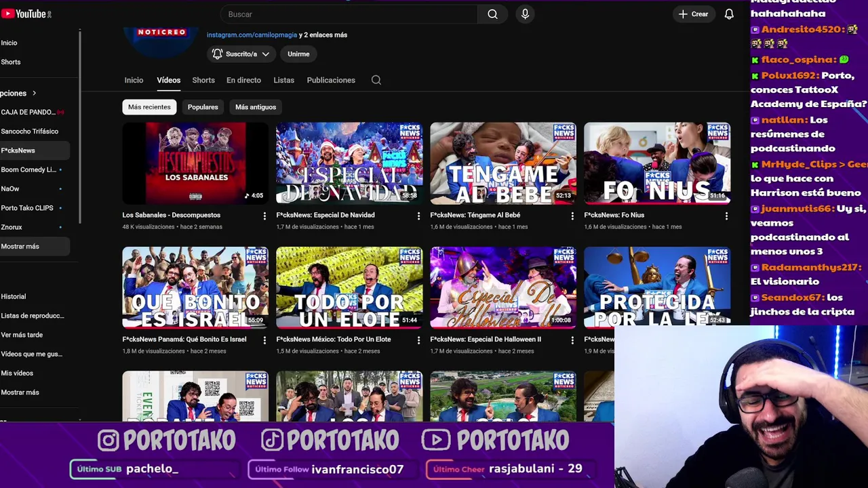Viewport: 868px width, 488px height.
Task: Open Los Sabanales Descompuestos thumbnail
Action: (x=195, y=163)
